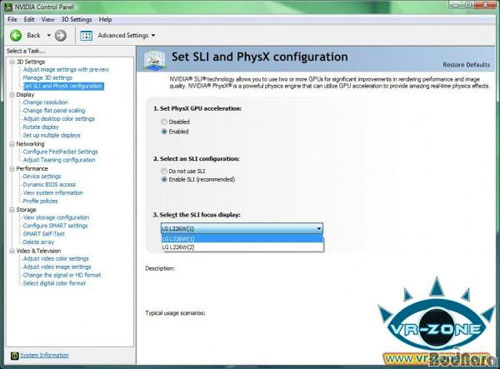The width and height of the screenshot is (500, 369).
Task: Open Set up multiple displays task
Action: (52, 135)
